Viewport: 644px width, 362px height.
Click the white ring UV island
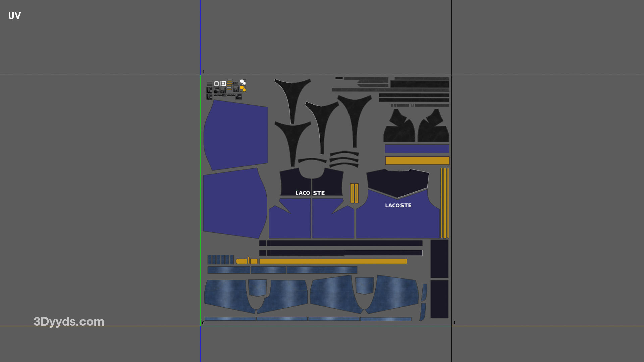point(216,84)
